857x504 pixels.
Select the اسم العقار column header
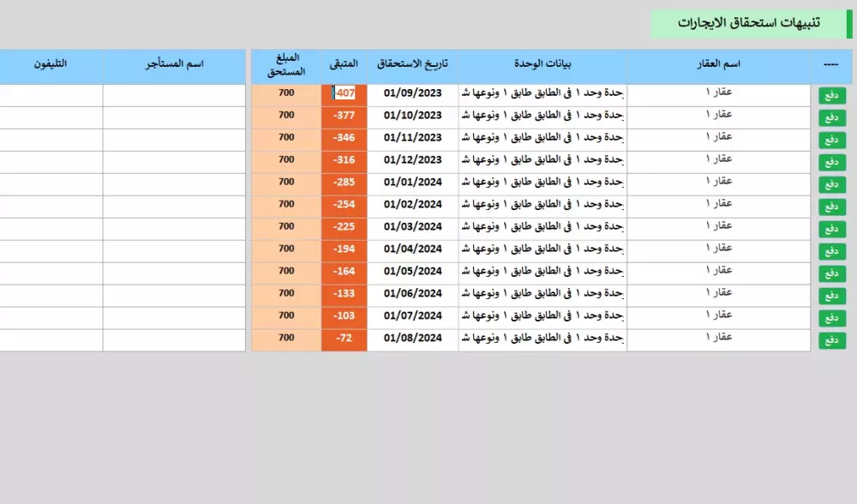720,63
